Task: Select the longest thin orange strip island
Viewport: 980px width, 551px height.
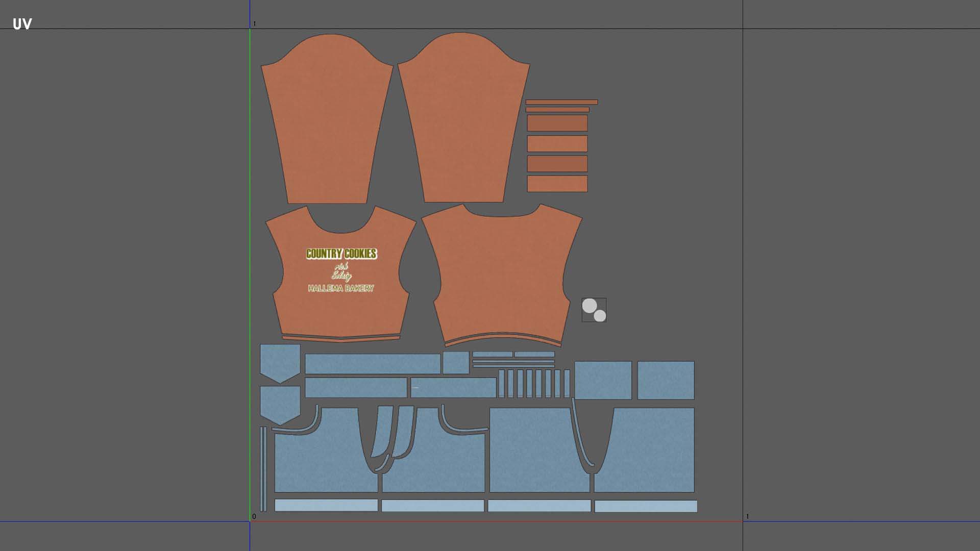Action: (x=561, y=102)
